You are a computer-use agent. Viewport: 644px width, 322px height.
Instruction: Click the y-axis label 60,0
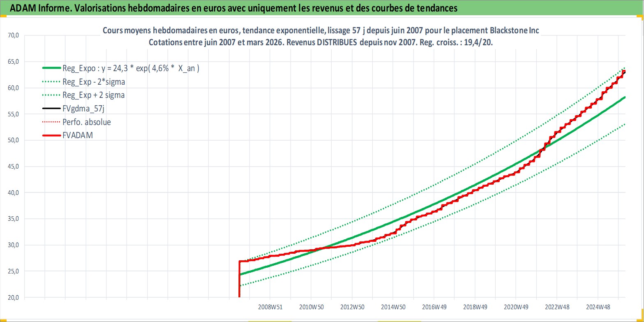pyautogui.click(x=13, y=88)
